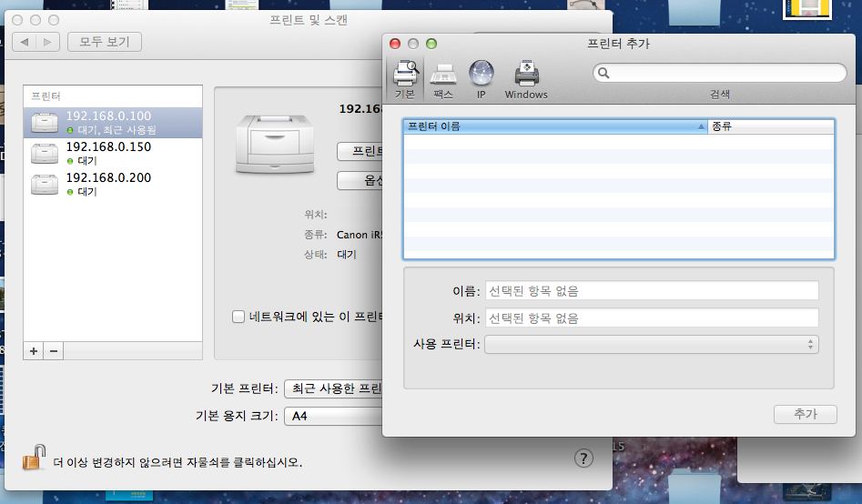Switch to the 팩스 (Fax) icon
This screenshot has height=504, width=862.
coord(443,79)
